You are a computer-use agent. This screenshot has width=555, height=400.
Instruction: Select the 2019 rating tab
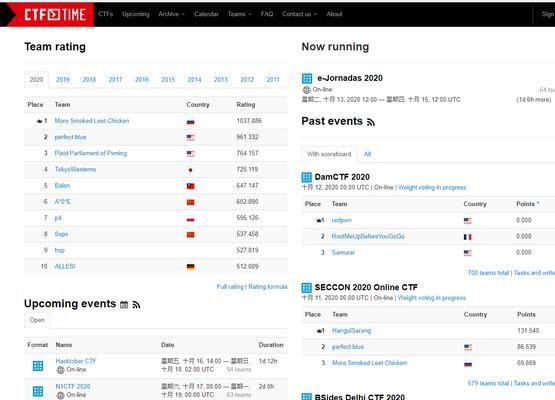[63, 80]
